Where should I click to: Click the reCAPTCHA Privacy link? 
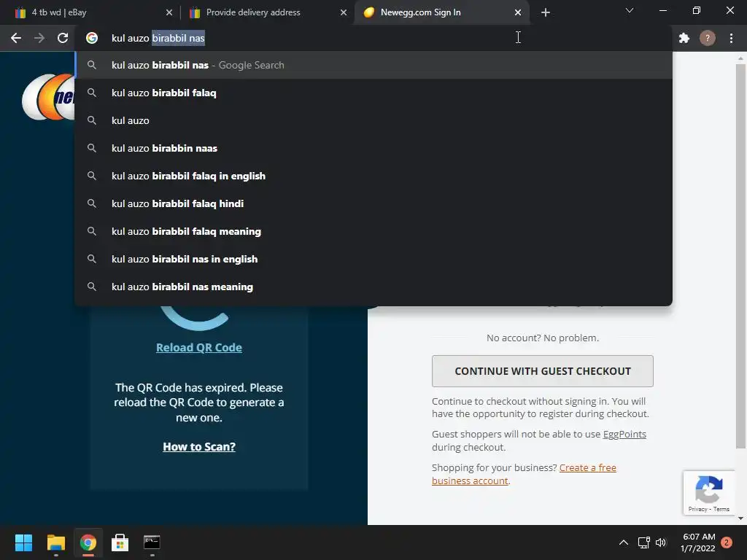(697, 509)
